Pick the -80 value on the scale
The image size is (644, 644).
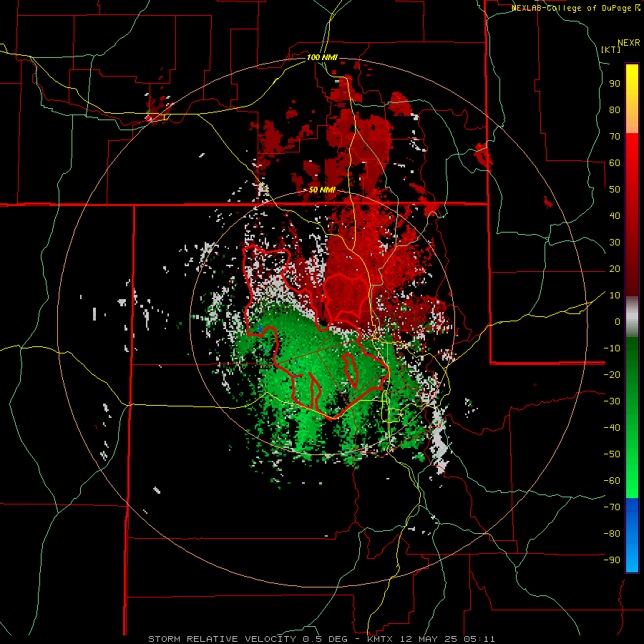point(612,534)
